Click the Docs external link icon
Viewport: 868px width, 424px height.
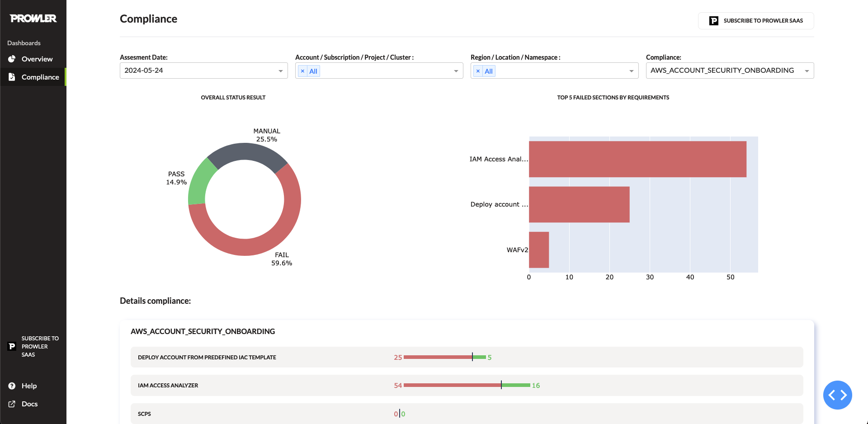(12, 404)
